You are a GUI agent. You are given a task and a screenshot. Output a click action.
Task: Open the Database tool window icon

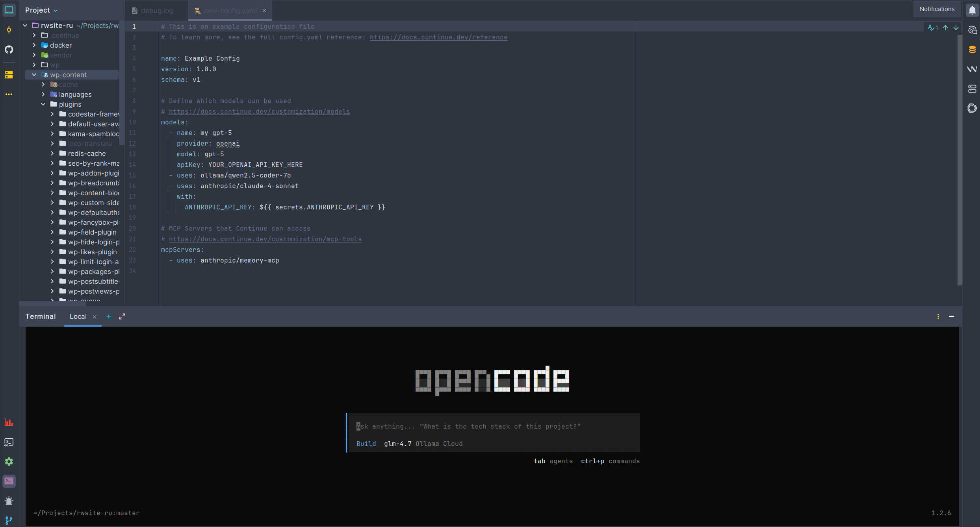[972, 50]
